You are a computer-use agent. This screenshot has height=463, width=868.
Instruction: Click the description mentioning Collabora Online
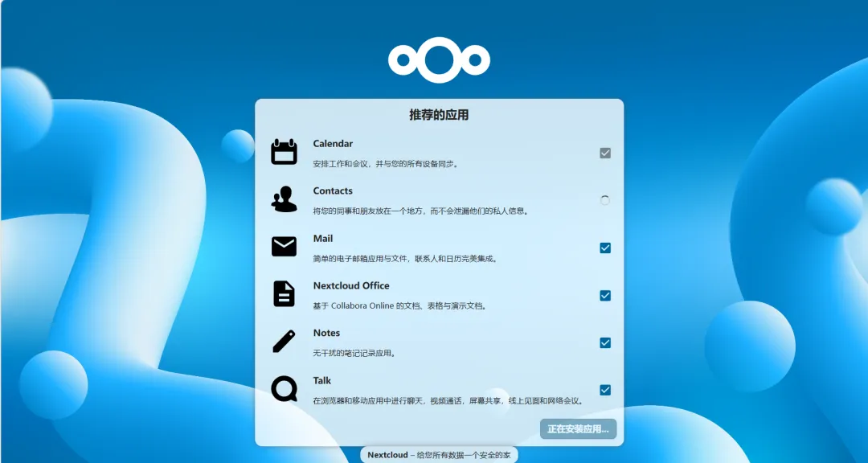400,305
